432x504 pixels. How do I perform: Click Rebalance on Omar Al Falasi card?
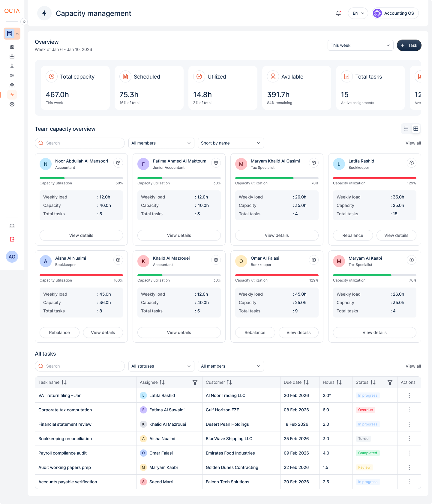pyautogui.click(x=255, y=333)
